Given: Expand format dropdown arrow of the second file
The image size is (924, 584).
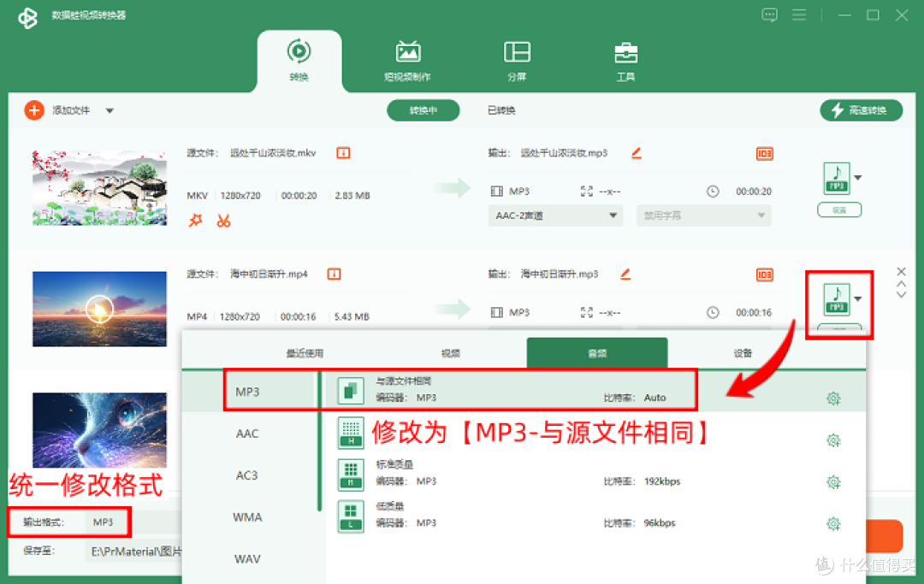Looking at the screenshot, I should click(858, 299).
